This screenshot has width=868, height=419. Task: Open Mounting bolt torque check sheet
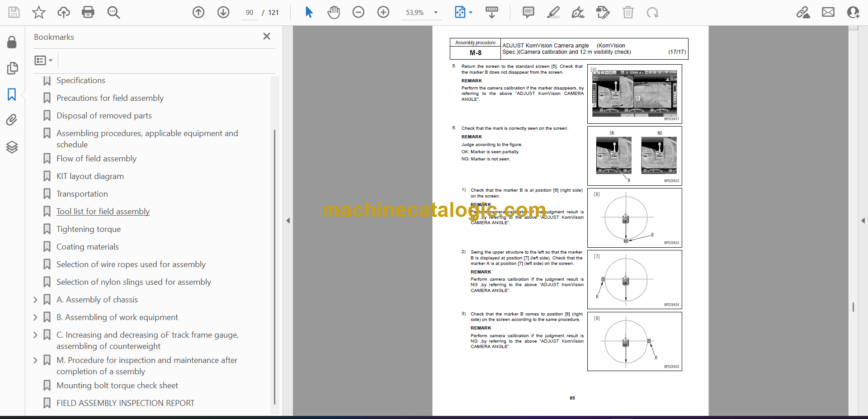click(x=117, y=386)
